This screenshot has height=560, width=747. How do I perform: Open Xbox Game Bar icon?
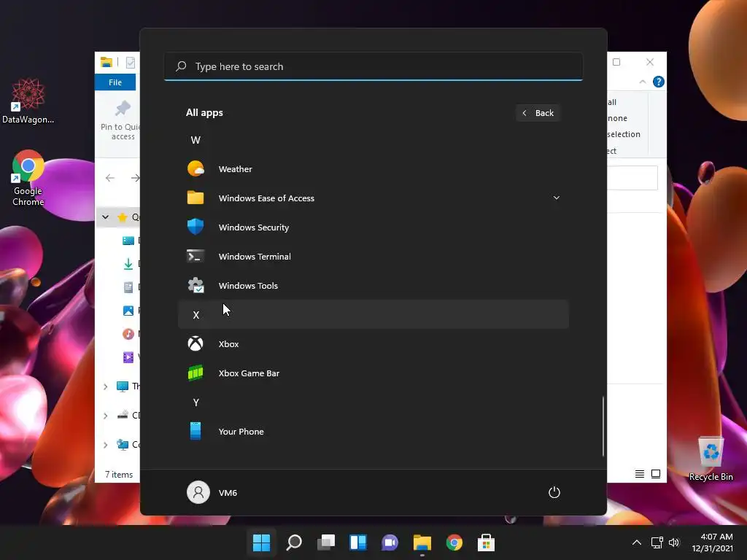coord(196,373)
